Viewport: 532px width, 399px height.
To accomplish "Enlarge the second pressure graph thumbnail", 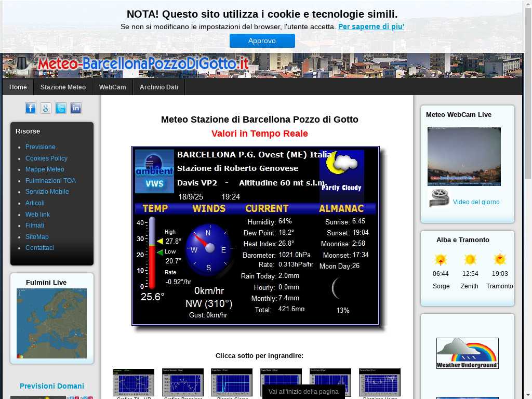I will [183, 382].
